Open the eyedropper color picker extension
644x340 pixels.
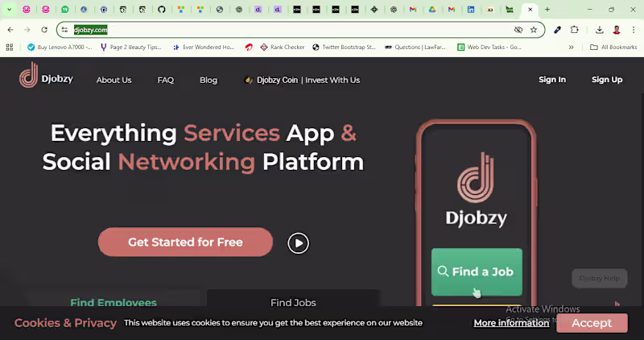click(x=557, y=30)
